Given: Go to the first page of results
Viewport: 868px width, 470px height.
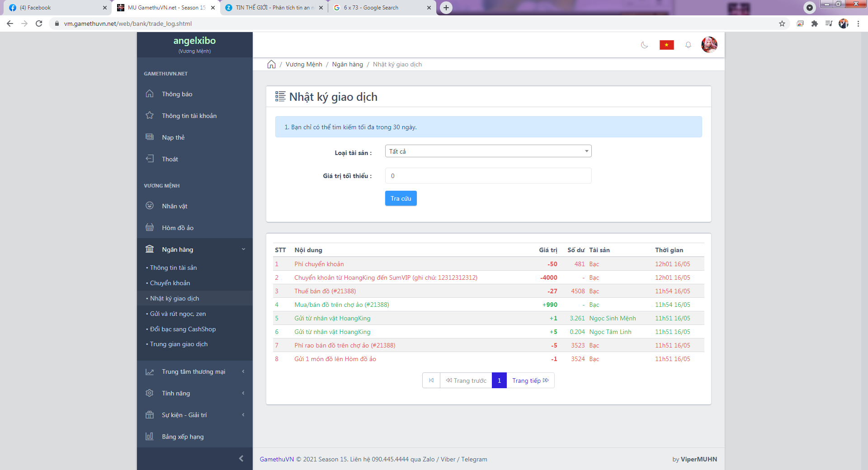Looking at the screenshot, I should tap(431, 381).
